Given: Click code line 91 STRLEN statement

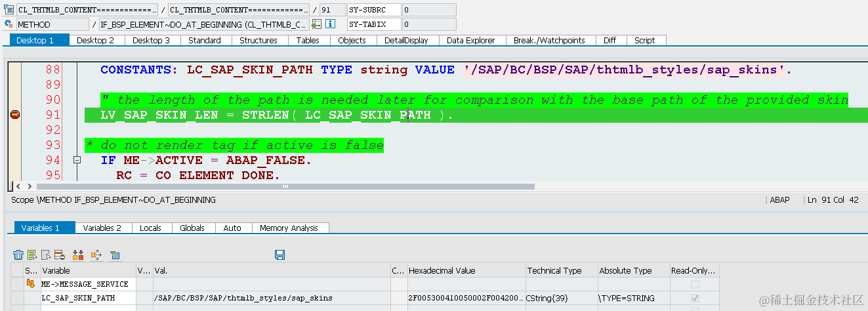Looking at the screenshot, I should click(x=277, y=115).
